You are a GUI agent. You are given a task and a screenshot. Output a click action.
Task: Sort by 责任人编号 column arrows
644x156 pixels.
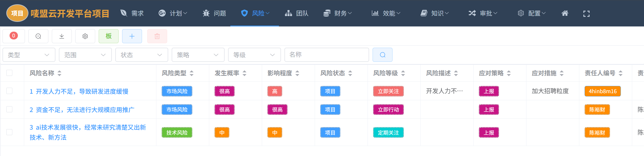[x=621, y=73]
